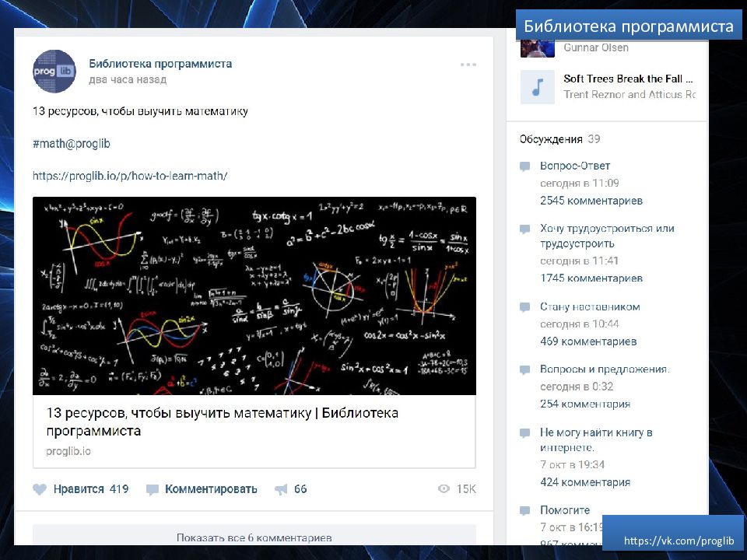This screenshot has width=747, height=560.
Task: Open Хочу трудоустроиться или трудоустроить discussion
Action: pos(607,236)
